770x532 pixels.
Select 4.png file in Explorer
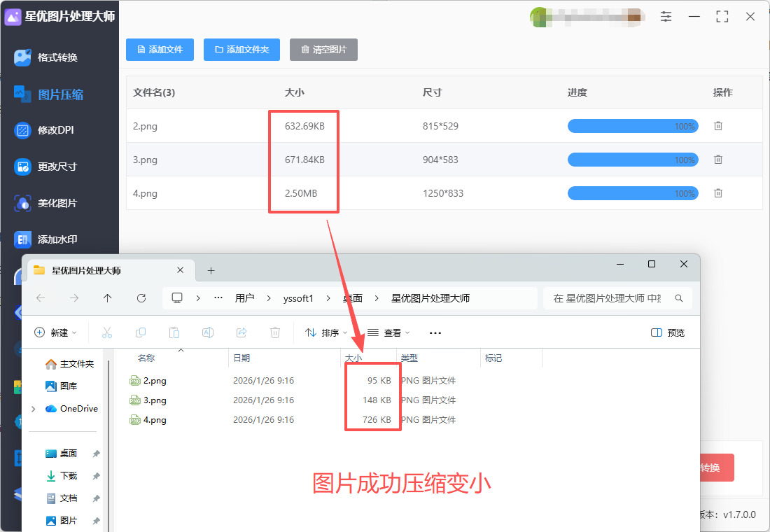tap(148, 420)
